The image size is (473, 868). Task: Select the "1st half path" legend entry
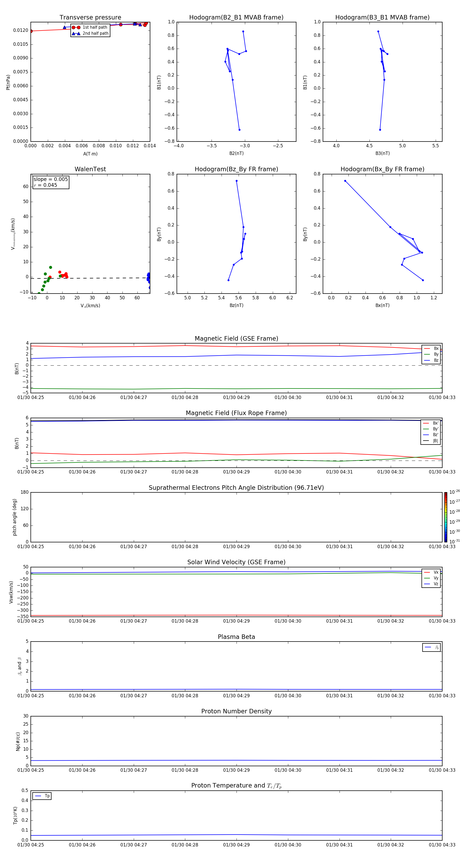[90, 27]
